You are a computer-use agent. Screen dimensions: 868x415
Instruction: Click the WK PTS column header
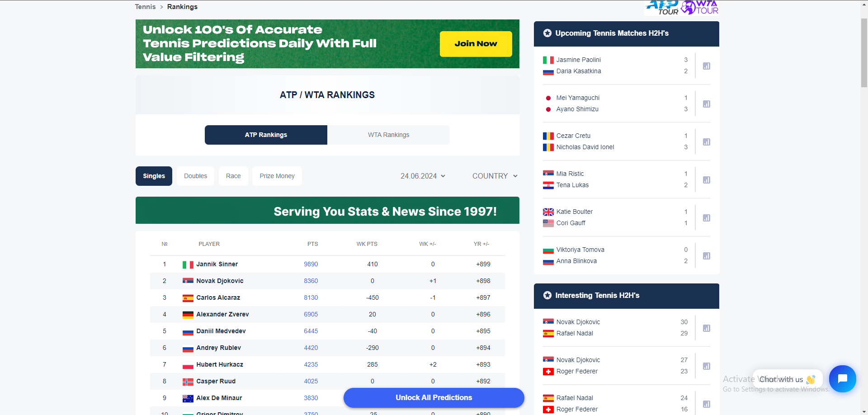click(x=367, y=244)
